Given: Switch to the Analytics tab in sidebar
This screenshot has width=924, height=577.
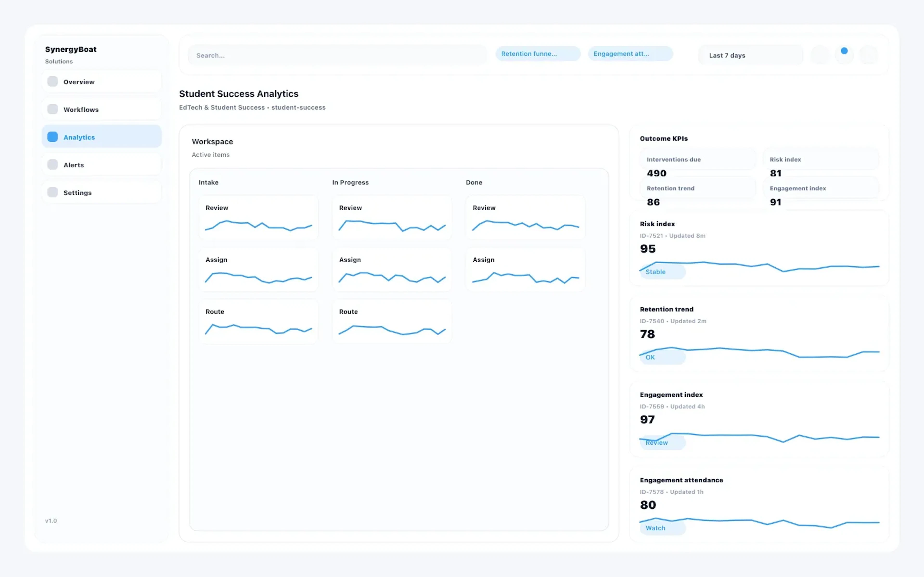Looking at the screenshot, I should 79,137.
